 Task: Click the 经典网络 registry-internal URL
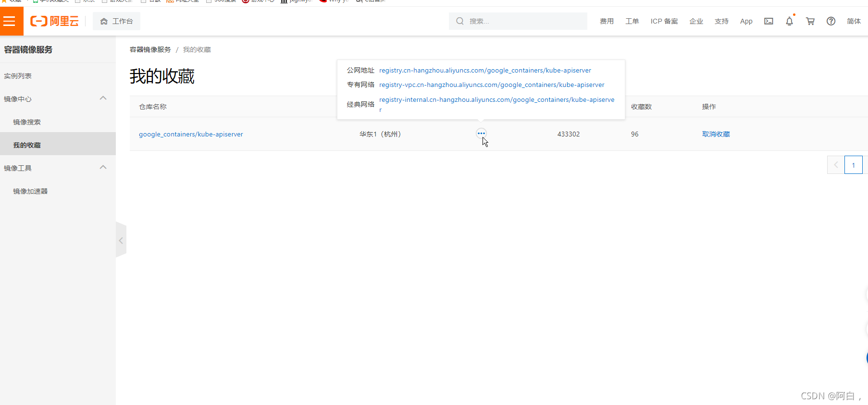pyautogui.click(x=496, y=104)
